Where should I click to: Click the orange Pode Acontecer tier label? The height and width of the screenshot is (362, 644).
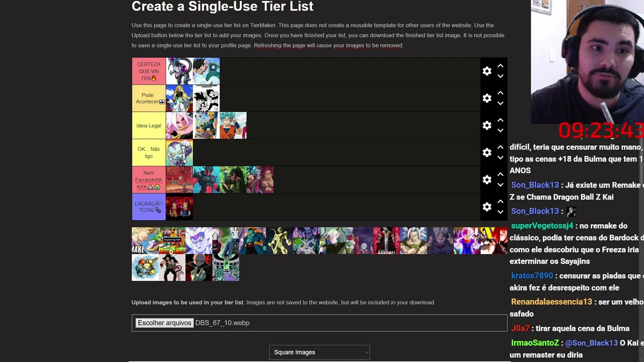tap(148, 99)
